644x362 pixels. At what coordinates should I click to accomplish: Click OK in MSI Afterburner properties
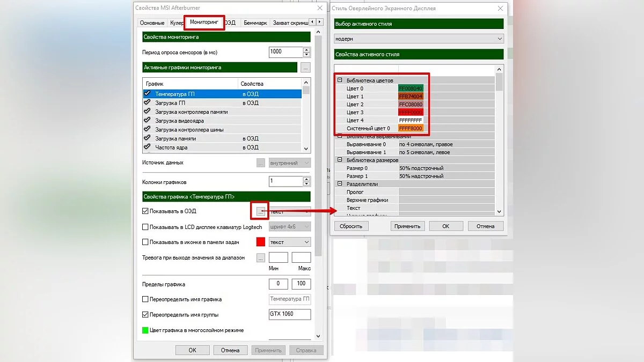click(x=192, y=350)
